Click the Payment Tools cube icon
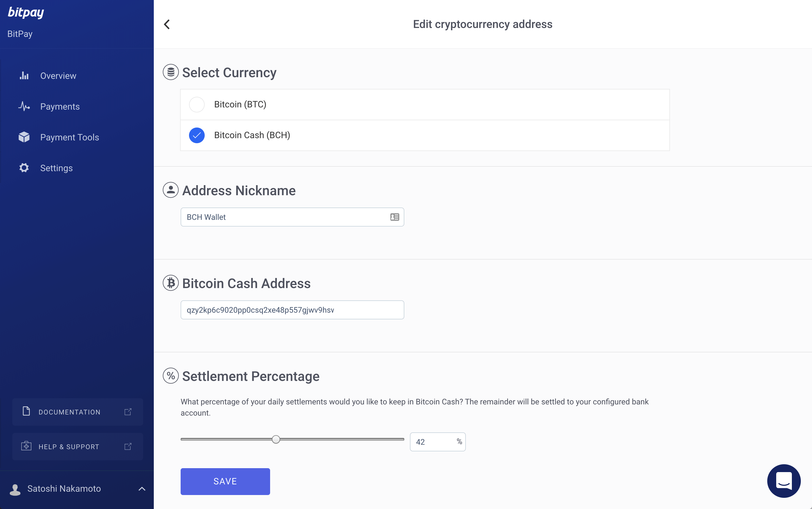Image resolution: width=812 pixels, height=509 pixels. pyautogui.click(x=24, y=137)
